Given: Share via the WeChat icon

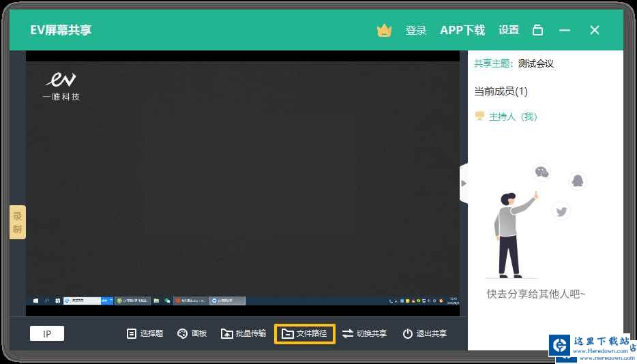Looking at the screenshot, I should click(x=542, y=172).
